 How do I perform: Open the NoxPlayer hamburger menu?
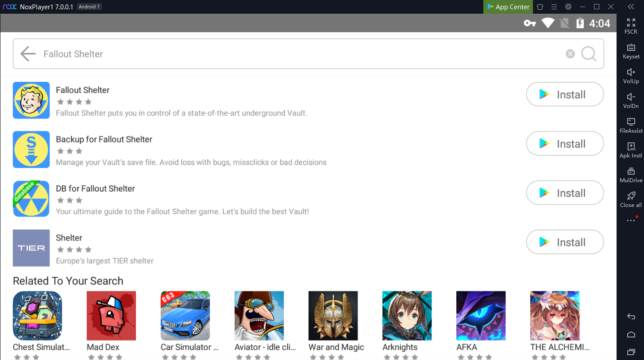pyautogui.click(x=554, y=7)
